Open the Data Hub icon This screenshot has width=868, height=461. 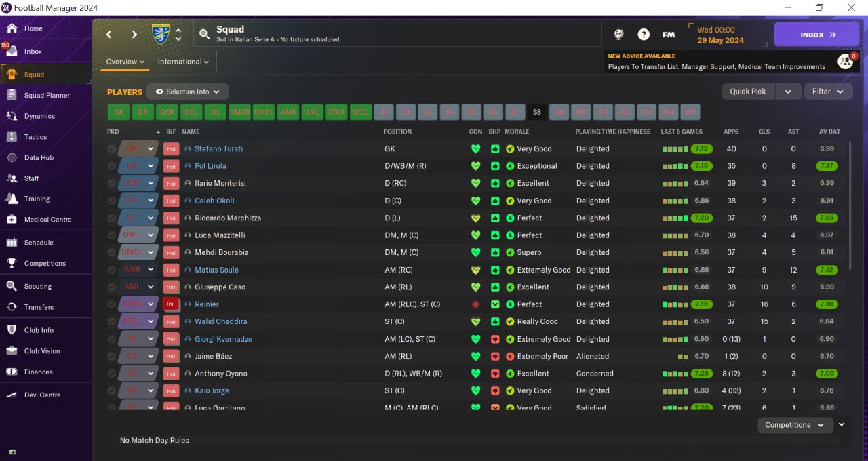[x=12, y=157]
